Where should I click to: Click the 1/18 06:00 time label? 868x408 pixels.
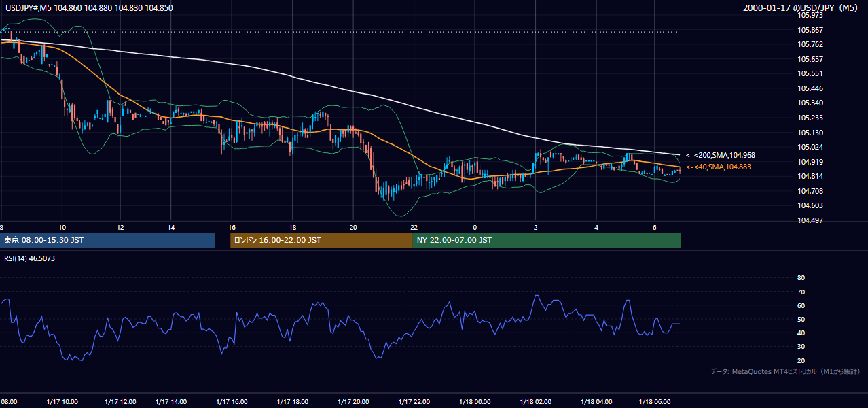[656, 402]
